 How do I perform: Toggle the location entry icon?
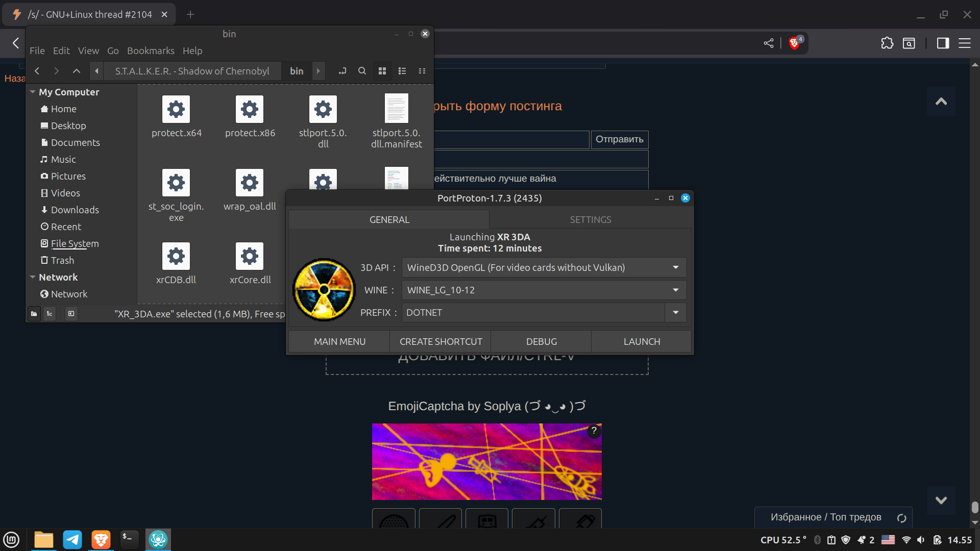[x=342, y=71]
